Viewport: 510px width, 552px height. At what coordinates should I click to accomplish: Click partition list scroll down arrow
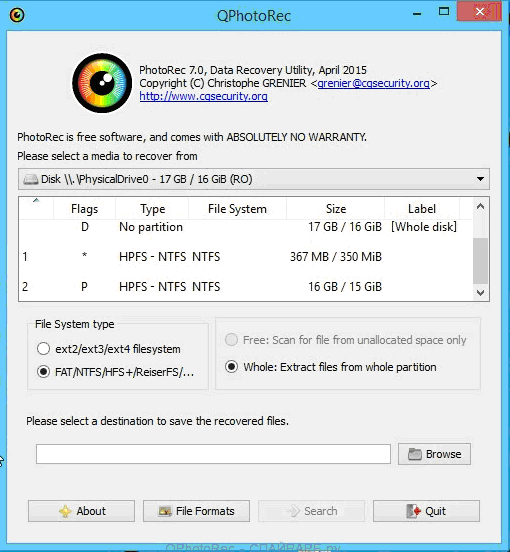click(x=480, y=293)
